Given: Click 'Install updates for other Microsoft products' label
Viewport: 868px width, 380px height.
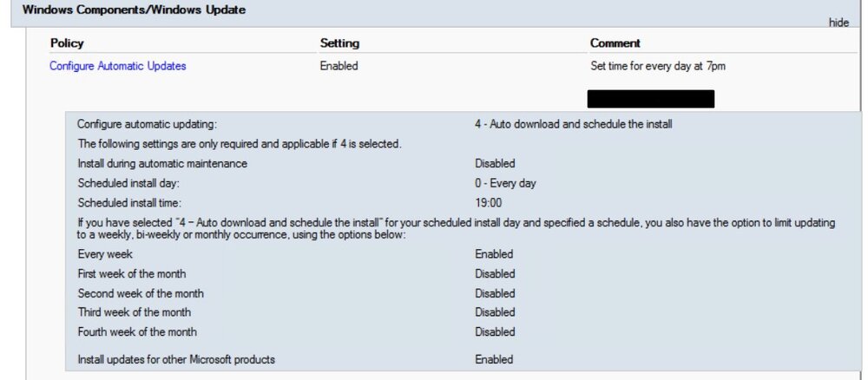Looking at the screenshot, I should coord(176,359).
